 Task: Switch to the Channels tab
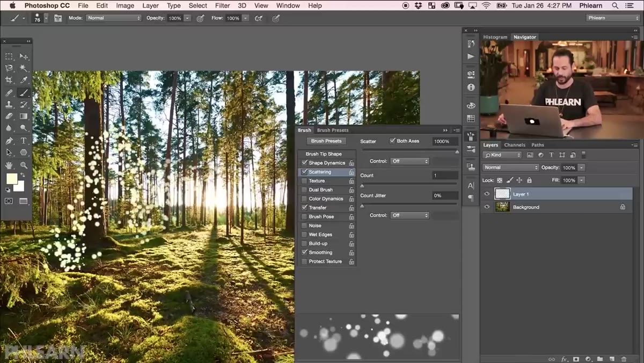point(515,145)
